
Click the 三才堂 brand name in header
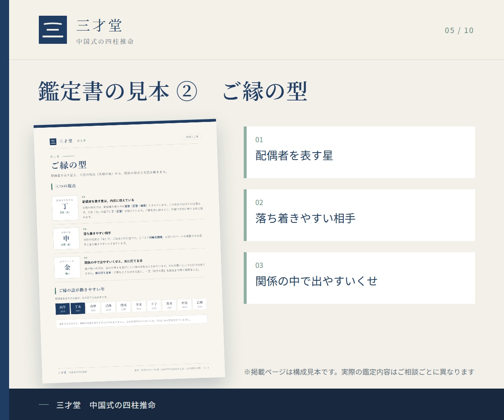click(x=99, y=26)
